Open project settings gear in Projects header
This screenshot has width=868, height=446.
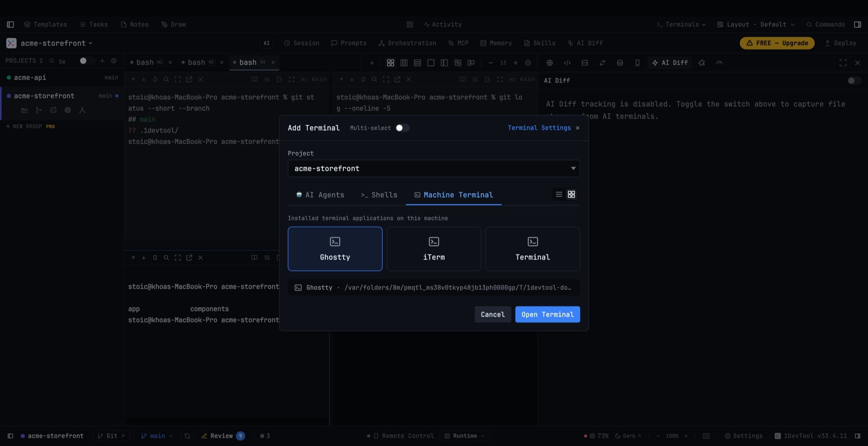tap(114, 61)
